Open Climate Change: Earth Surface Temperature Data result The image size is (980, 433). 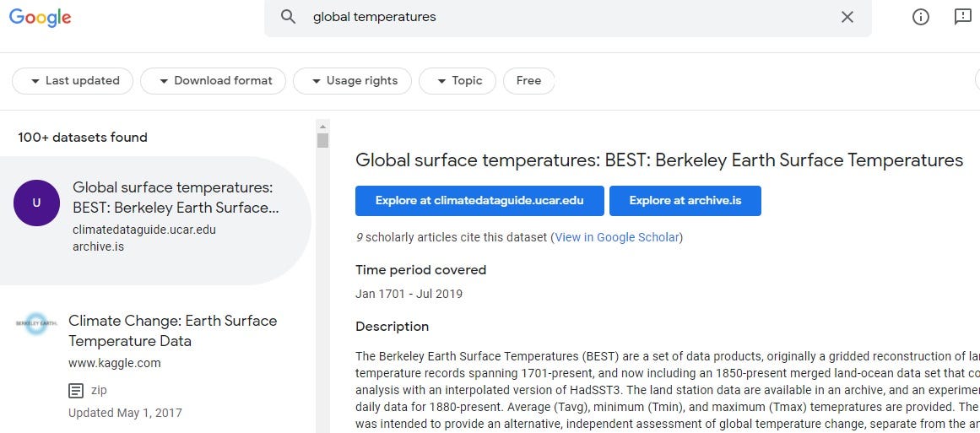coord(172,331)
